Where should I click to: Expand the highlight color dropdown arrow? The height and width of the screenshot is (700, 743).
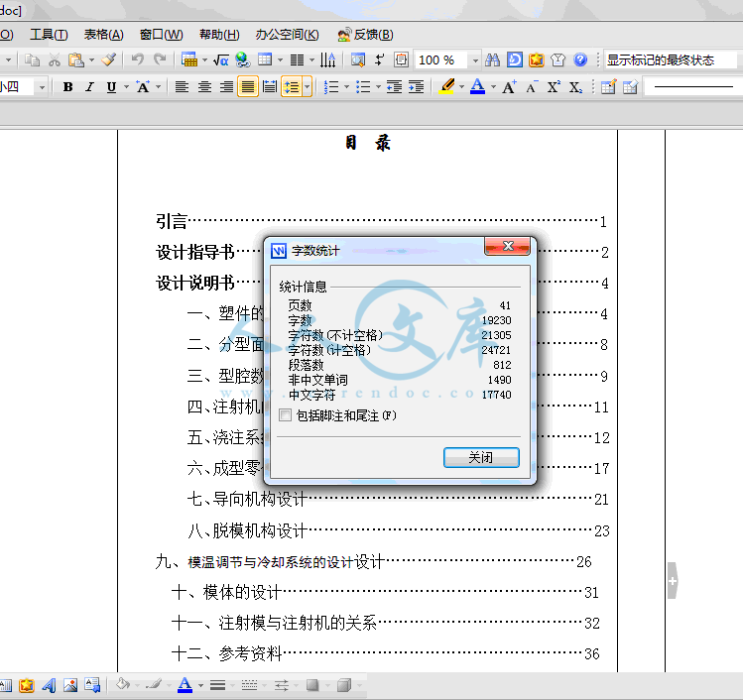coord(461,87)
